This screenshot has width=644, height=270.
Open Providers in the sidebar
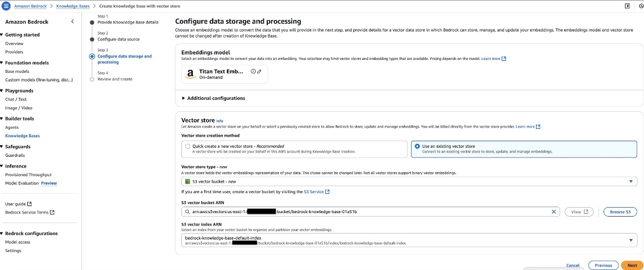click(14, 52)
